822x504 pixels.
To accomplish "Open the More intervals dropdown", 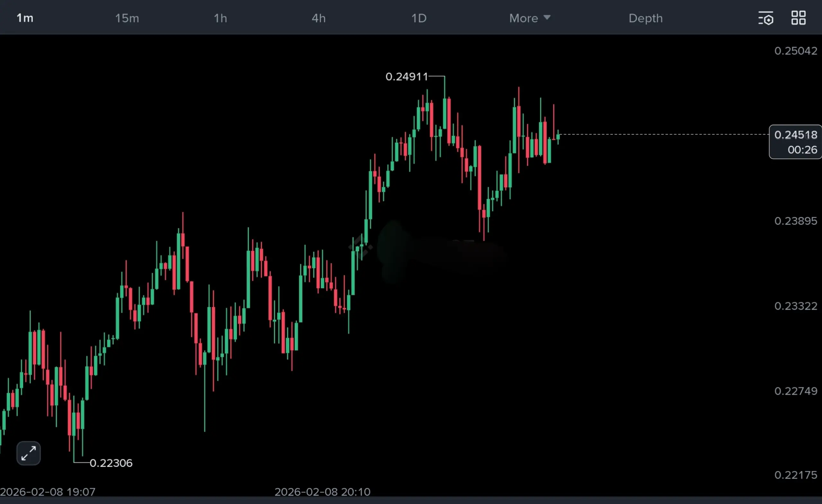I will pos(523,18).
